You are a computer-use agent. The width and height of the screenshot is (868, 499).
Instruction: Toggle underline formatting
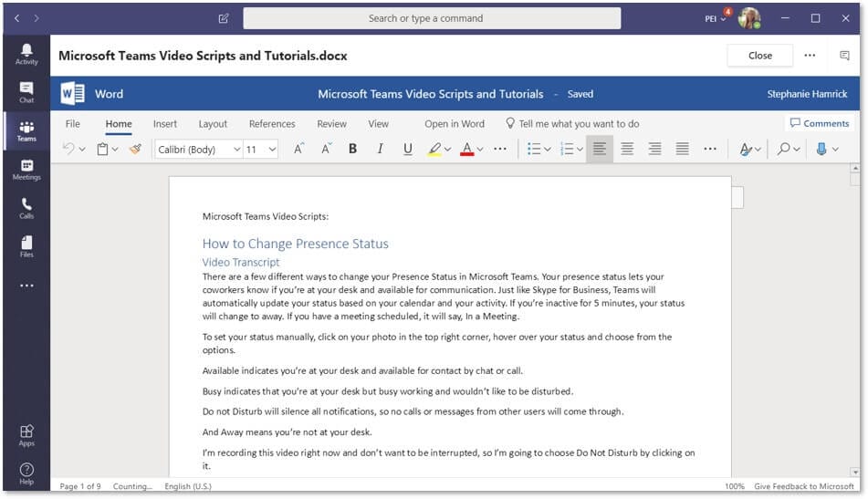point(408,149)
